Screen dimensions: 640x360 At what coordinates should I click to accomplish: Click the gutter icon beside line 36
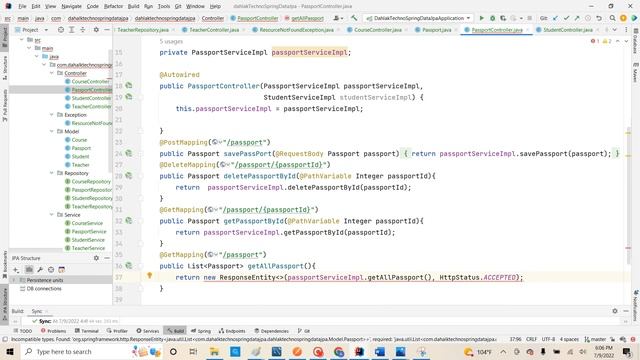click(129, 265)
